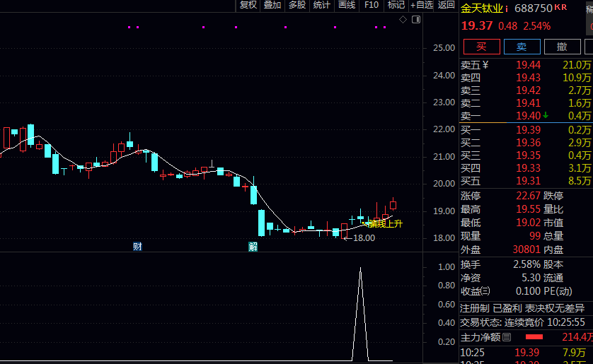Click the 返回 return button

pyautogui.click(x=447, y=5)
